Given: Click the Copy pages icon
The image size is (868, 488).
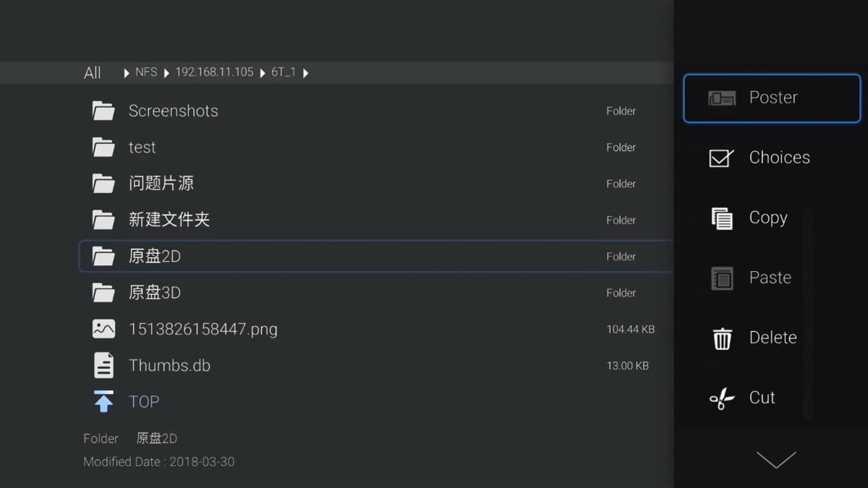Looking at the screenshot, I should [721, 217].
